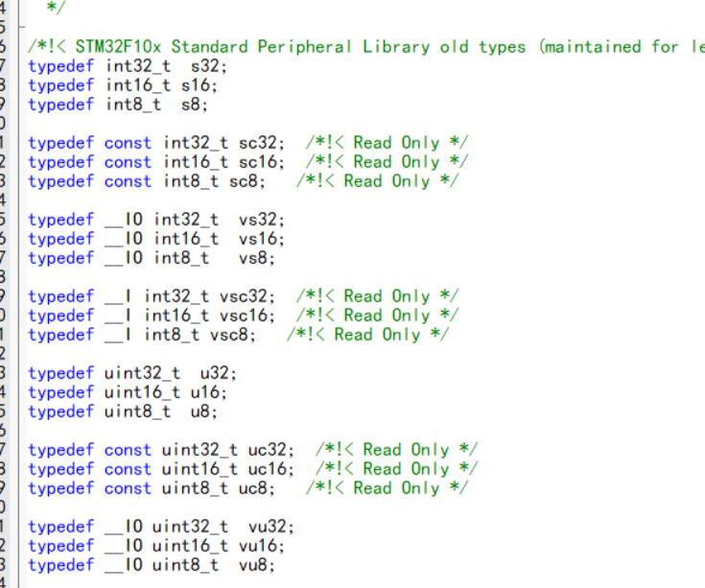Click 'int16_t' on the vs16 line

[187, 239]
